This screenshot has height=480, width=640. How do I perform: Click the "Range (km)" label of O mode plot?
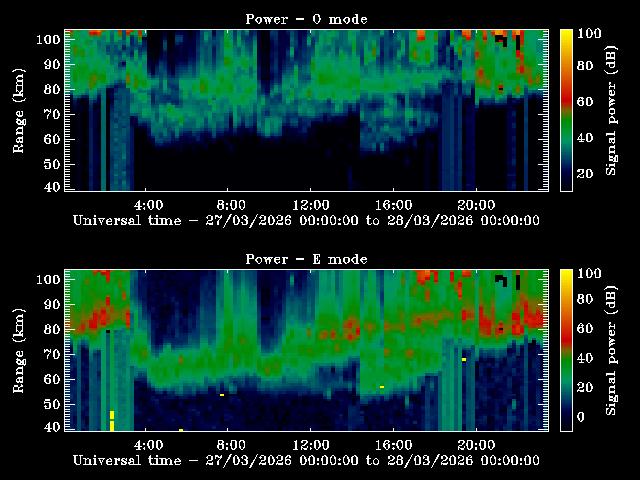[x=19, y=115]
